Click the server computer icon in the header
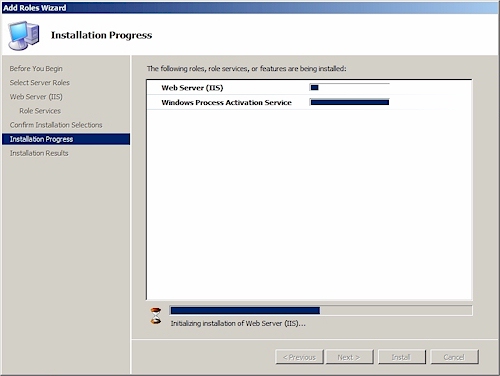Image resolution: width=500 pixels, height=376 pixels. pos(24,36)
